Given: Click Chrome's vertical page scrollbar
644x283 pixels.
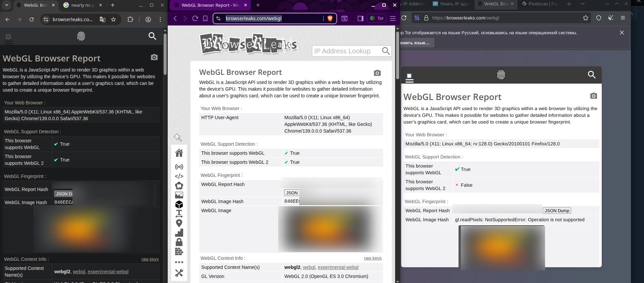Looking at the screenshot, I should 165,54.
